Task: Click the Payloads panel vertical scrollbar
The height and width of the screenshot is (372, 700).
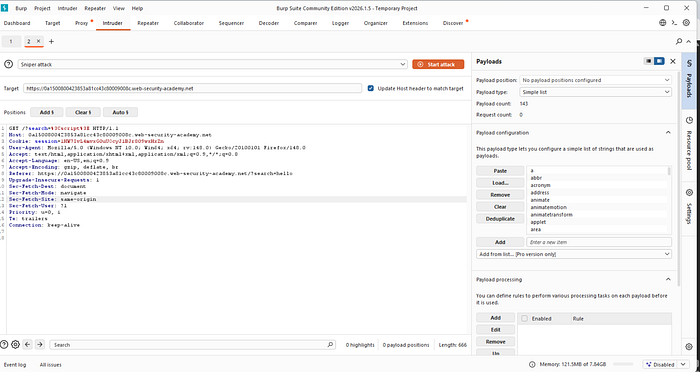Action: point(679,179)
